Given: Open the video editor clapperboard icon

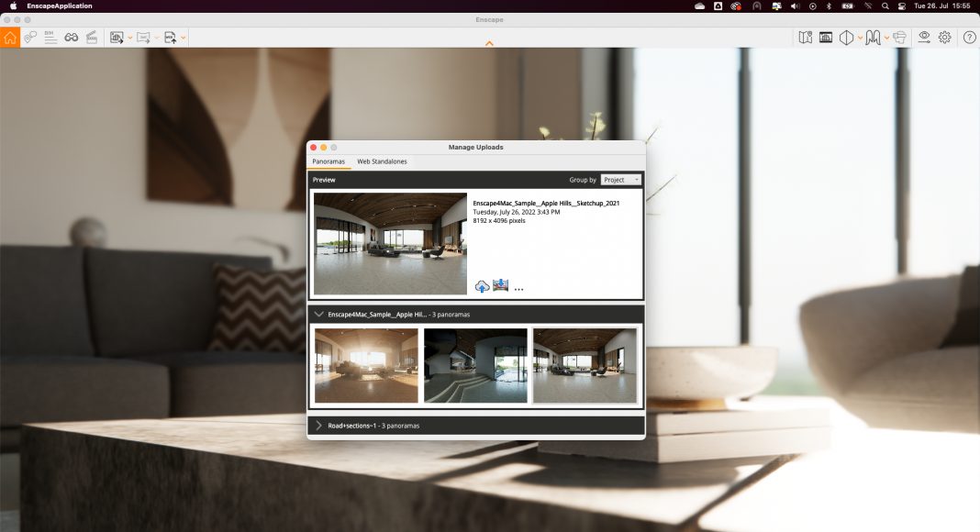Looking at the screenshot, I should pos(92,38).
